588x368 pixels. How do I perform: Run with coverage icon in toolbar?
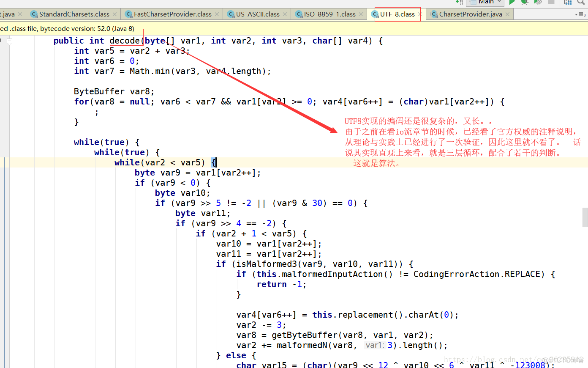538,2
